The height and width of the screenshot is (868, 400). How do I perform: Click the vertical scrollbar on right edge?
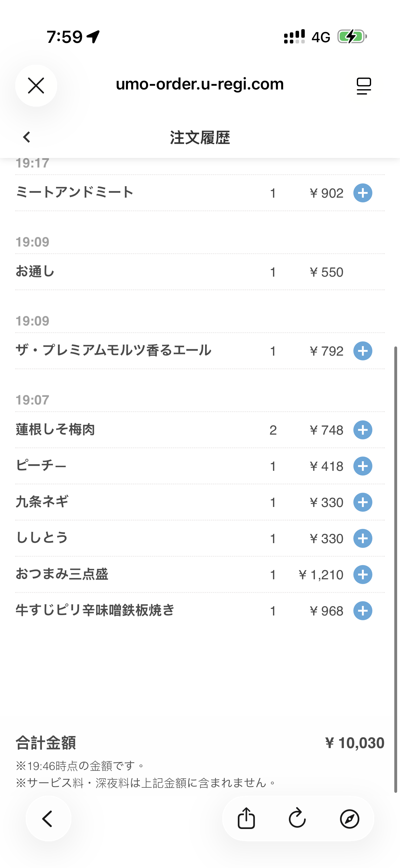pos(396,569)
